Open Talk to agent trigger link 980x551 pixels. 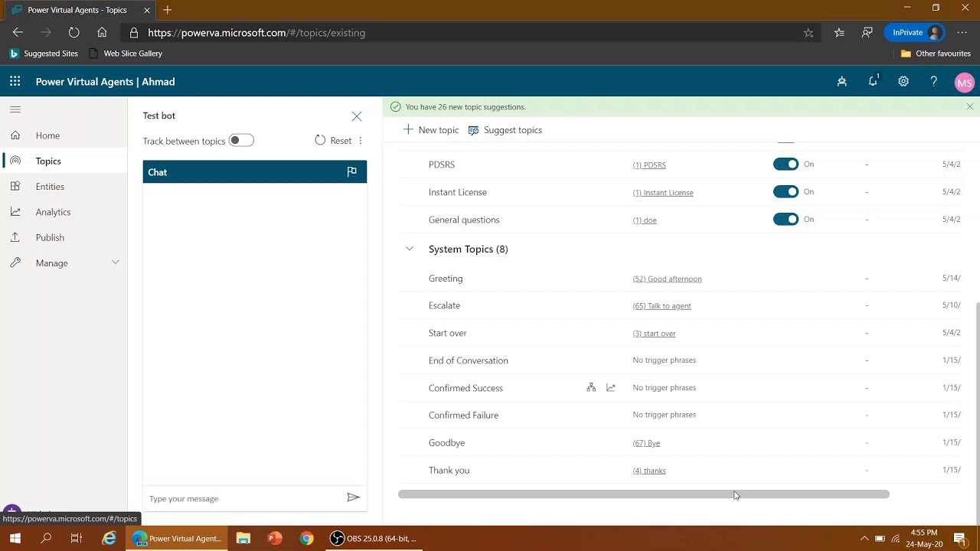tap(661, 306)
